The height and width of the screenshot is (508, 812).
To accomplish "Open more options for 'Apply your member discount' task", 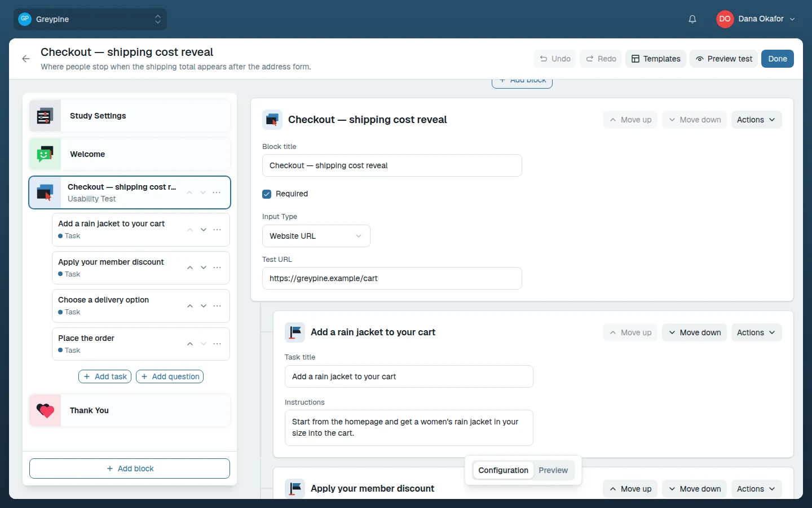I will point(217,268).
